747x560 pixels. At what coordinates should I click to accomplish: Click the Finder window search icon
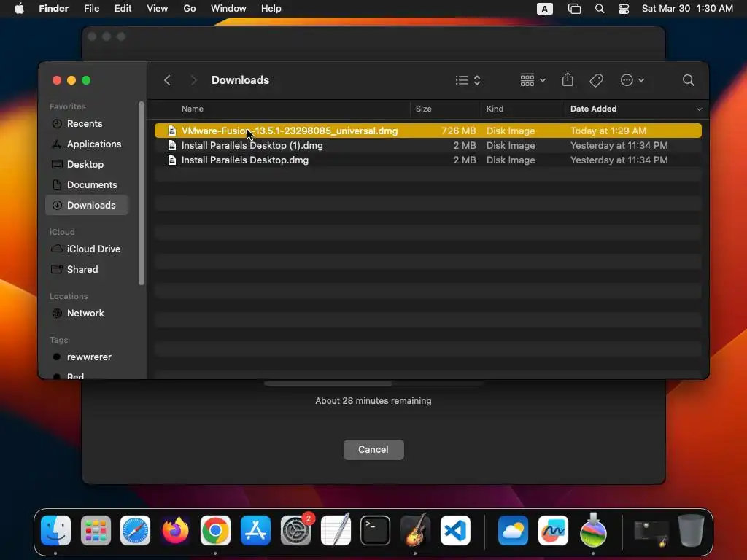coord(688,80)
